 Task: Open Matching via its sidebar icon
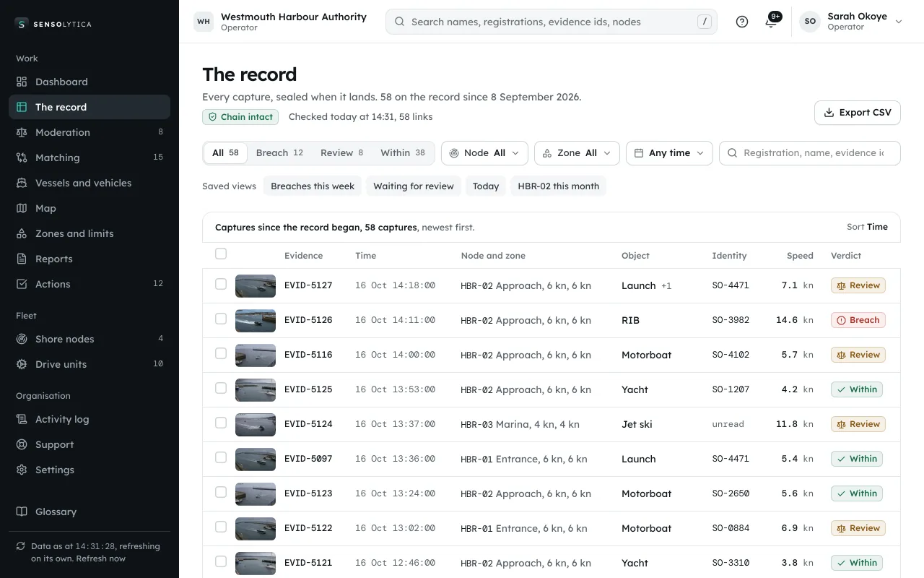tap(22, 158)
